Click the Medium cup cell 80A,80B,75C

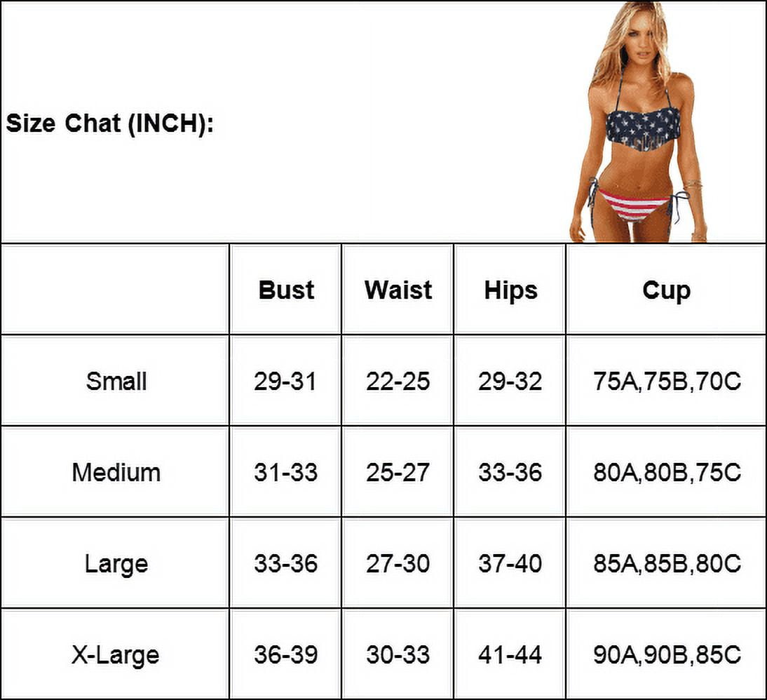click(x=666, y=472)
